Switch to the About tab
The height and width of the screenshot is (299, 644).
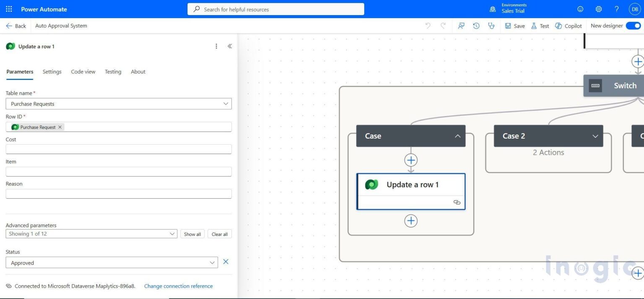[x=138, y=72]
